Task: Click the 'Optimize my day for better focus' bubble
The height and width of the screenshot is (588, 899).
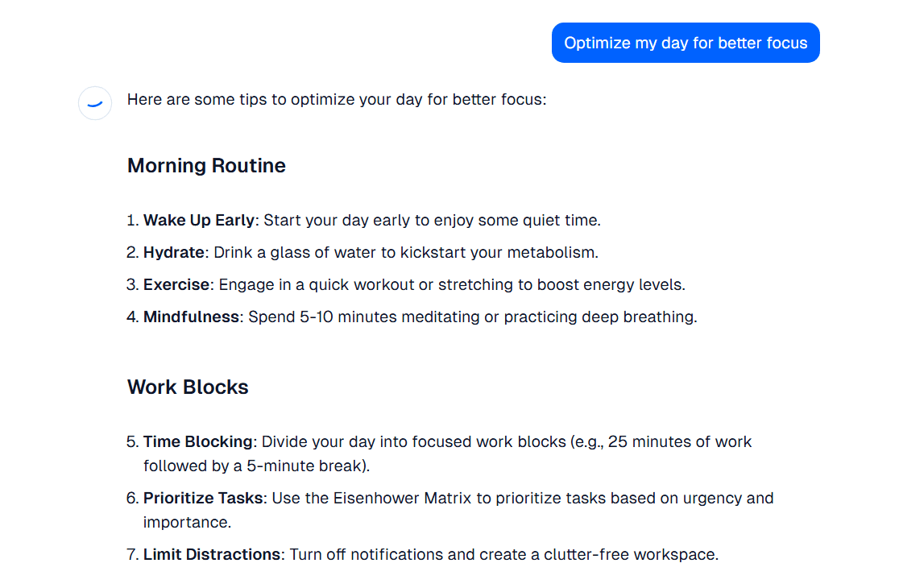Action: point(686,43)
